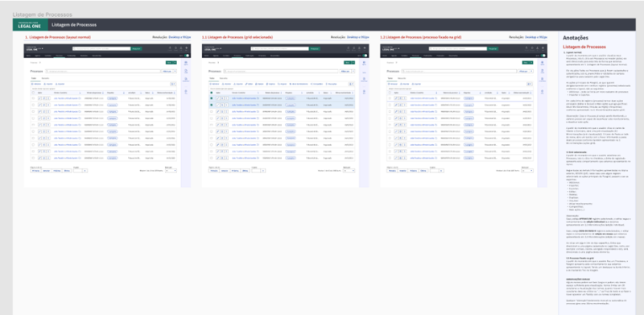Click the Pesquisar search icon field in grid selecionada header
This screenshot has height=315, width=644.
click(279, 48)
